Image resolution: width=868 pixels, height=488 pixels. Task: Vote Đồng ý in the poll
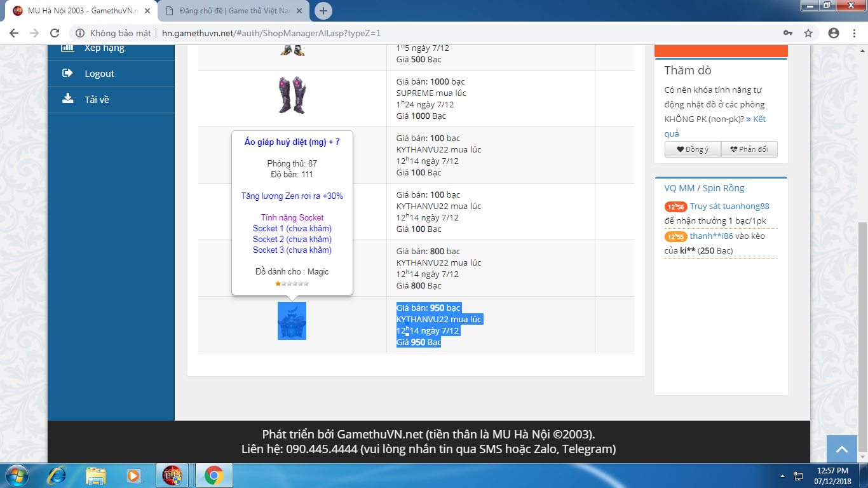(x=693, y=149)
